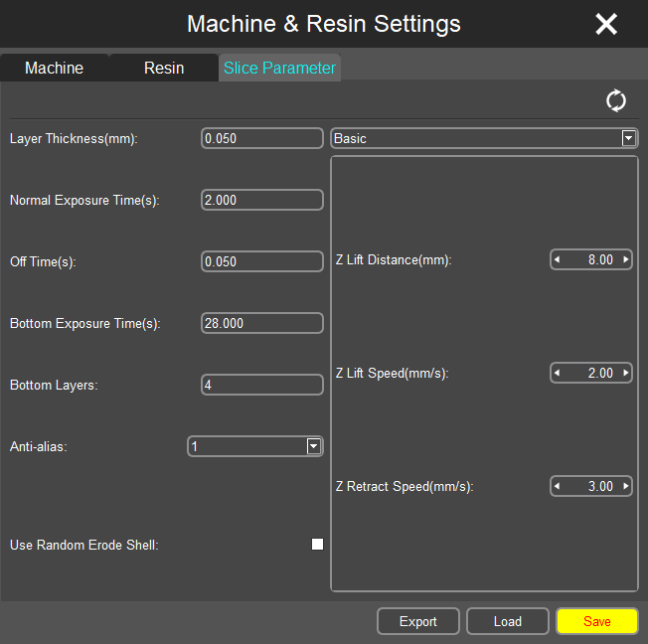Enable Use Random Erode Shell checkbox
The image size is (648, 644).
point(317,544)
